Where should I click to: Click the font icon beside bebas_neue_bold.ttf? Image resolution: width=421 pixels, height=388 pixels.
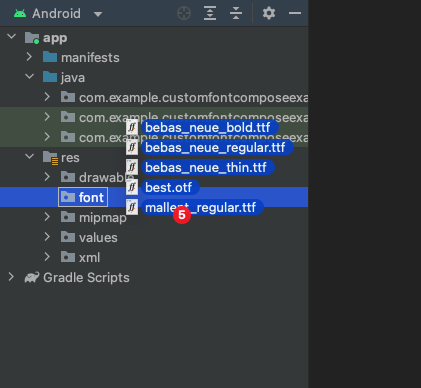coord(132,127)
